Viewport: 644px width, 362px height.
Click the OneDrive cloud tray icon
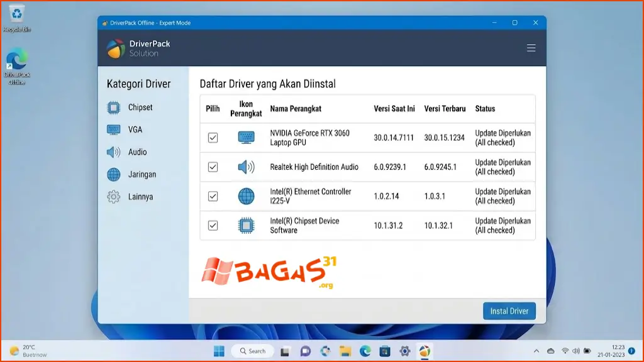(550, 351)
